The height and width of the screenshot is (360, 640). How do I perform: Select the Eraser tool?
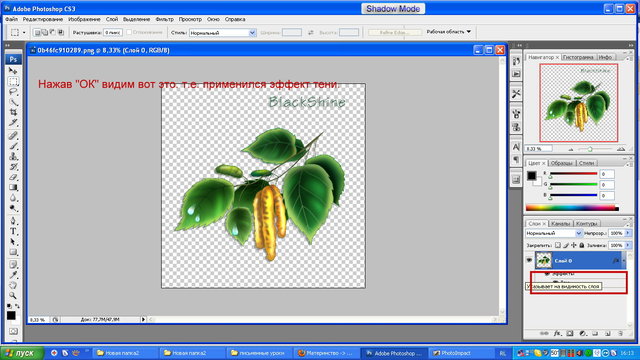[13, 177]
